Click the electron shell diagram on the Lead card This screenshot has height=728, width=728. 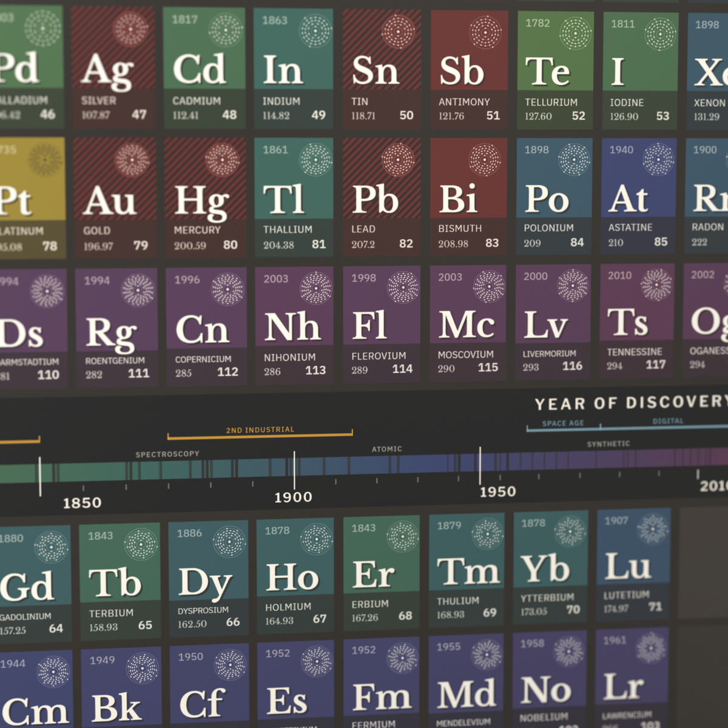click(398, 160)
